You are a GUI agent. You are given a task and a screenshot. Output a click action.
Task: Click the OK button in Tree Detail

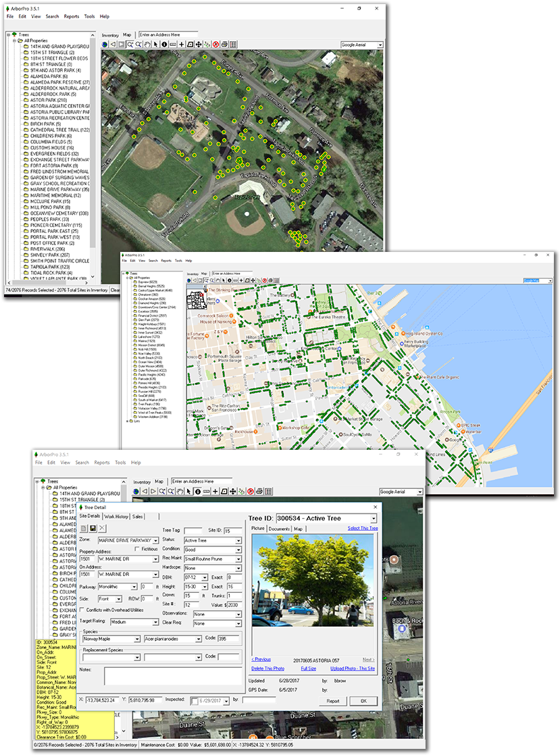363,701
